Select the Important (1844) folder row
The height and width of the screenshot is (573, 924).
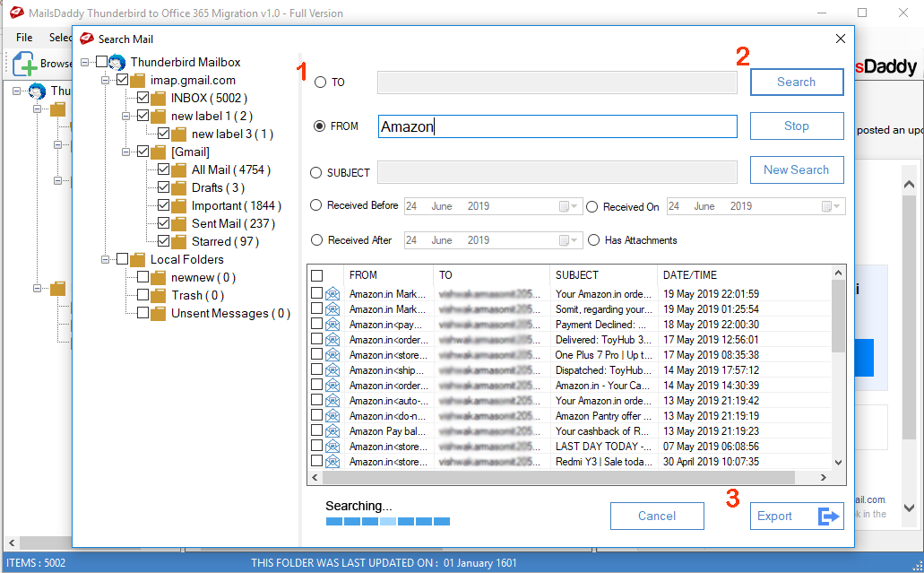click(237, 205)
